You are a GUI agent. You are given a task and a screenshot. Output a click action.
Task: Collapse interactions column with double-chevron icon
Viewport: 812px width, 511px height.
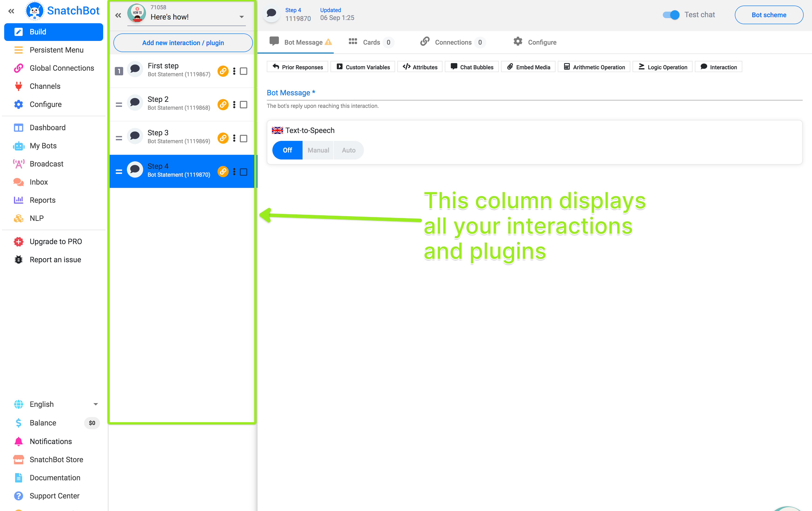pyautogui.click(x=118, y=16)
